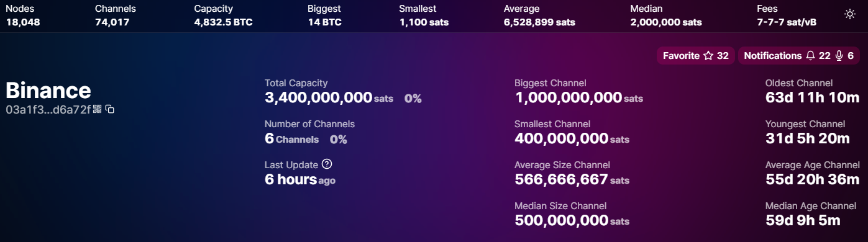Screen dimensions: 868x242
Task: Click the Biggest 14 BTC stat
Action: click(x=326, y=16)
